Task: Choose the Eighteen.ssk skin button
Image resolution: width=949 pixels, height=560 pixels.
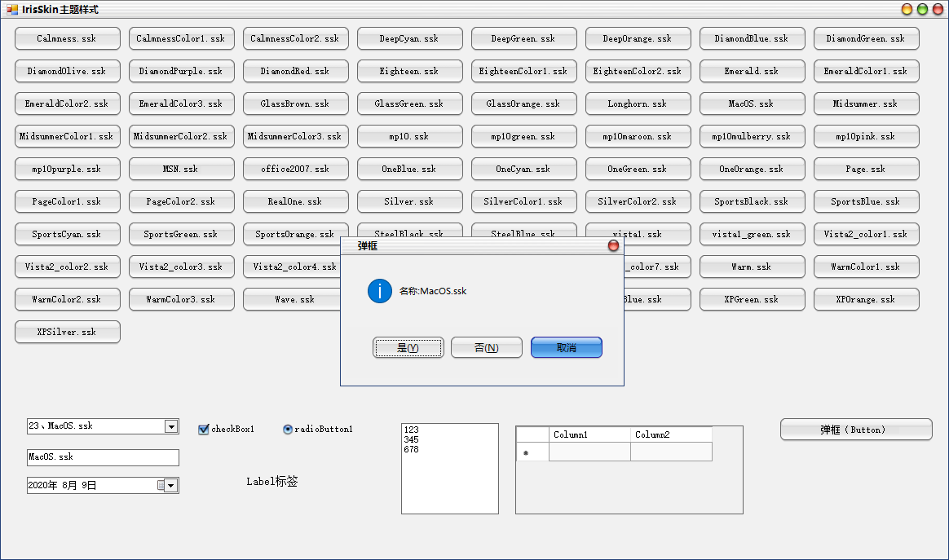Action: pyautogui.click(x=410, y=71)
